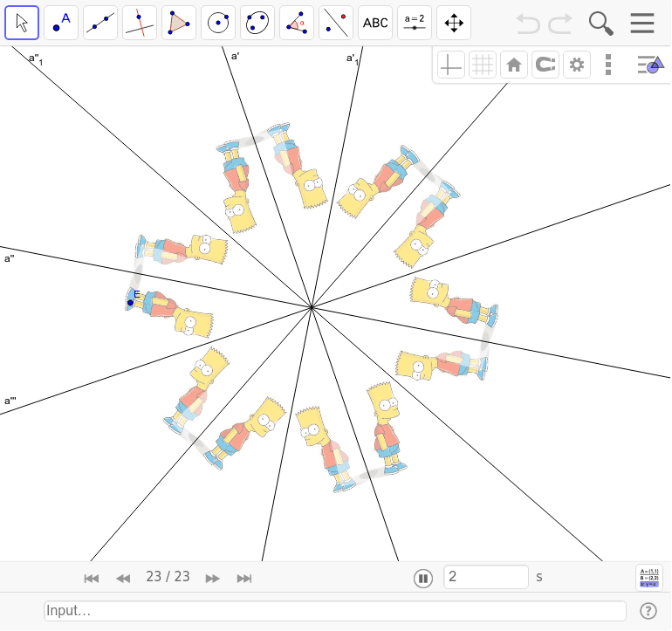Image resolution: width=672 pixels, height=631 pixels.
Task: Open Graphics View settings gear
Action: tap(577, 65)
